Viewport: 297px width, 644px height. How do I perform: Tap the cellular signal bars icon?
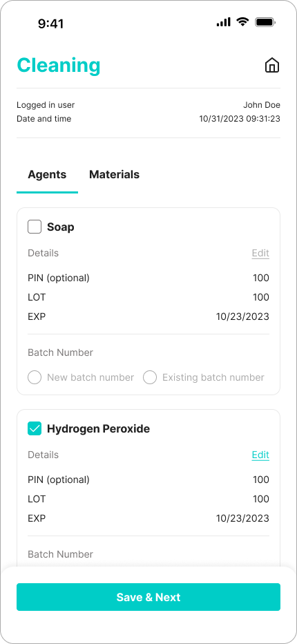point(224,22)
